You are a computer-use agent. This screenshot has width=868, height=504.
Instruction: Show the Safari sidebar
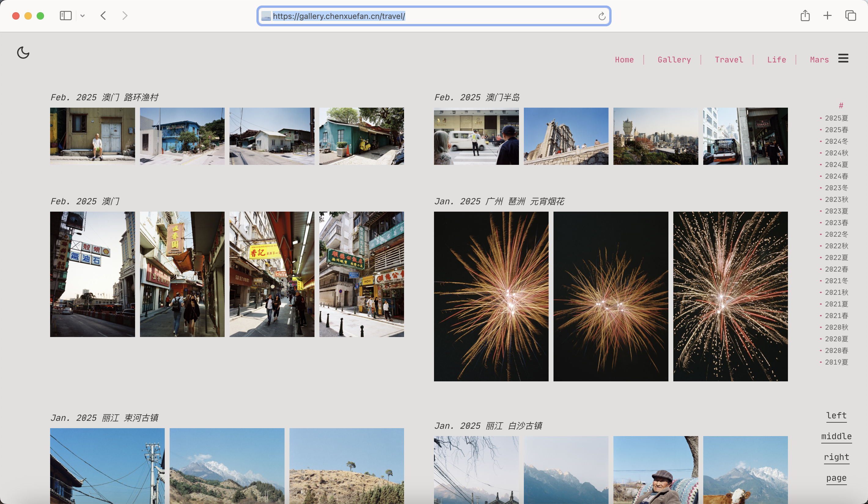click(65, 16)
